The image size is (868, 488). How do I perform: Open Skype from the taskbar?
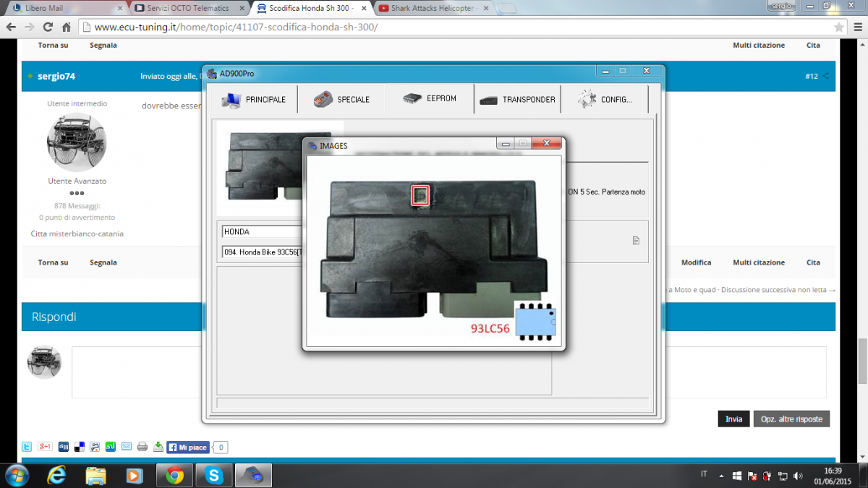click(x=213, y=475)
